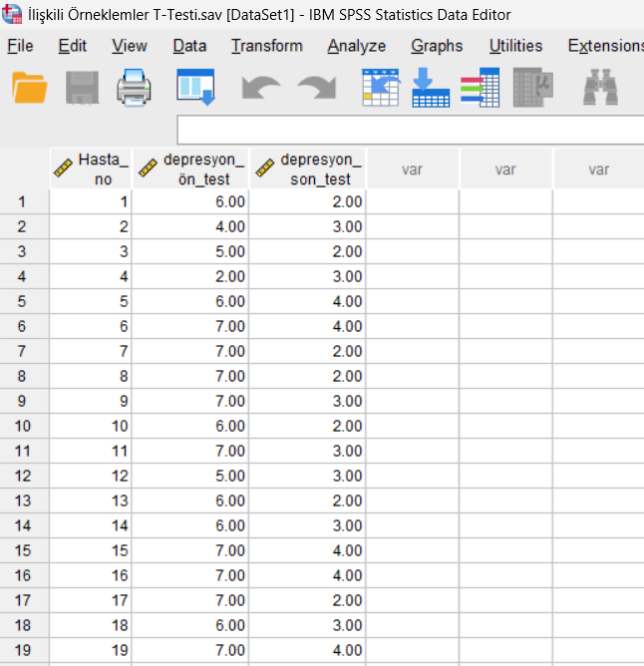Select the depresyon_son_test column header
This screenshot has height=666, width=644.
pyautogui.click(x=308, y=169)
